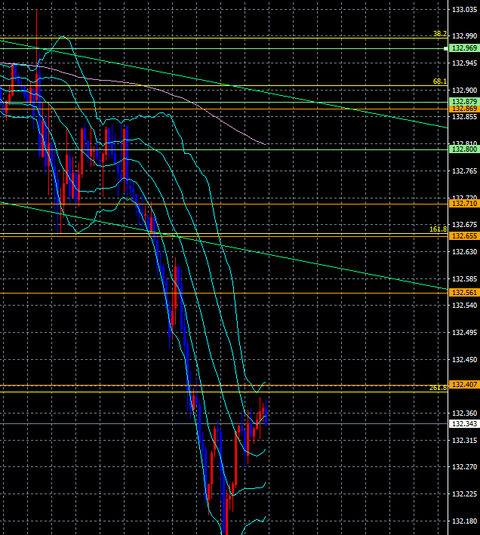480x535 pixels.
Task: Click the 132.900 price scale value
Action: pyautogui.click(x=465, y=90)
